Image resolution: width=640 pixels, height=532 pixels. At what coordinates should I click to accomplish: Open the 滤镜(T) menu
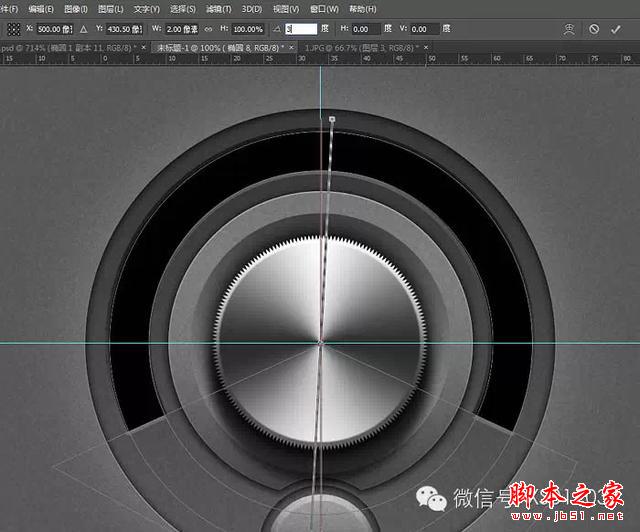pyautogui.click(x=218, y=9)
